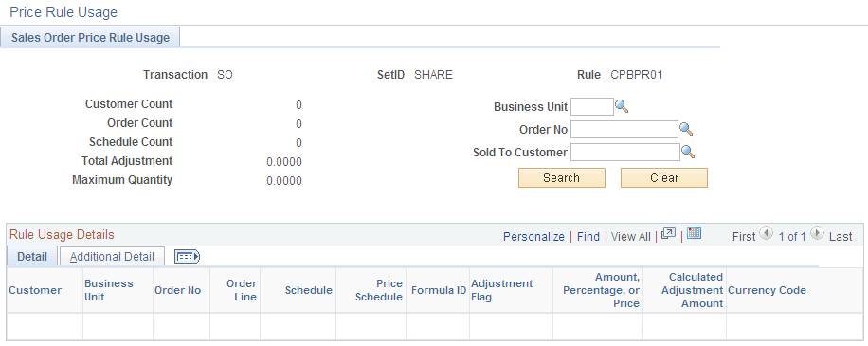Image resolution: width=868 pixels, height=346 pixels.
Task: Open Sold To Customer lookup magnifier
Action: click(688, 152)
